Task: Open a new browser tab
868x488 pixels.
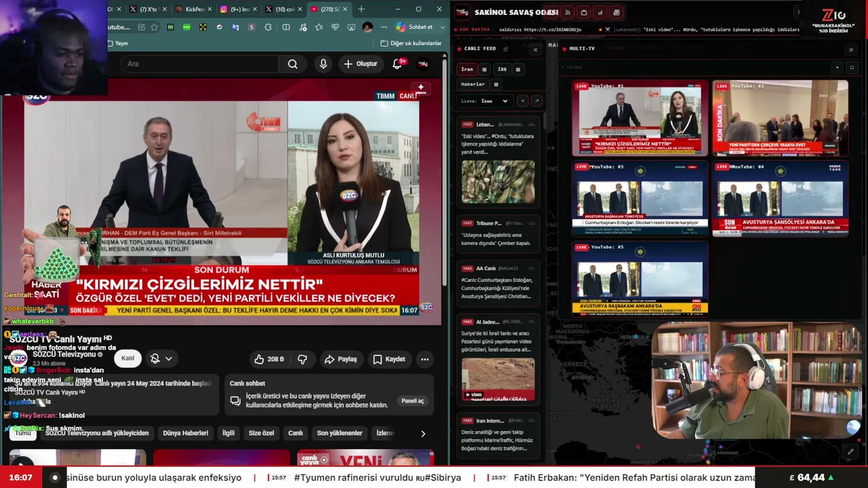Action: [361, 9]
